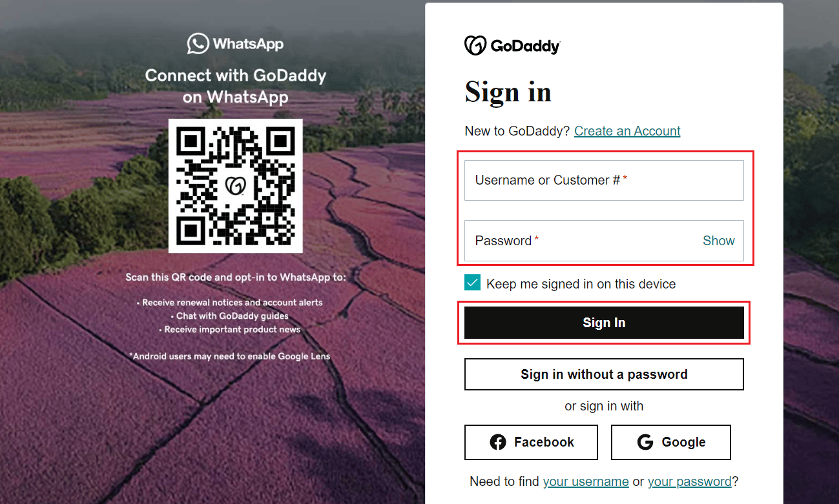Click the Google G icon
Viewport: 839px width, 504px height.
coord(645,442)
